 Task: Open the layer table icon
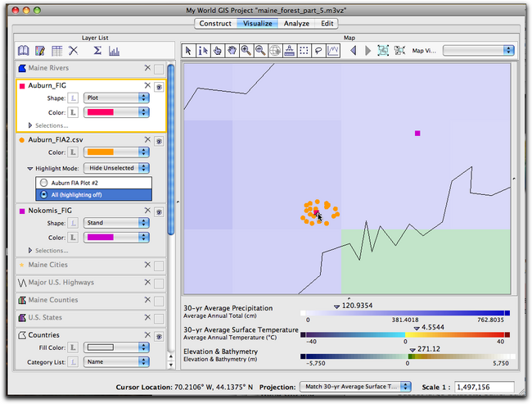pos(56,51)
